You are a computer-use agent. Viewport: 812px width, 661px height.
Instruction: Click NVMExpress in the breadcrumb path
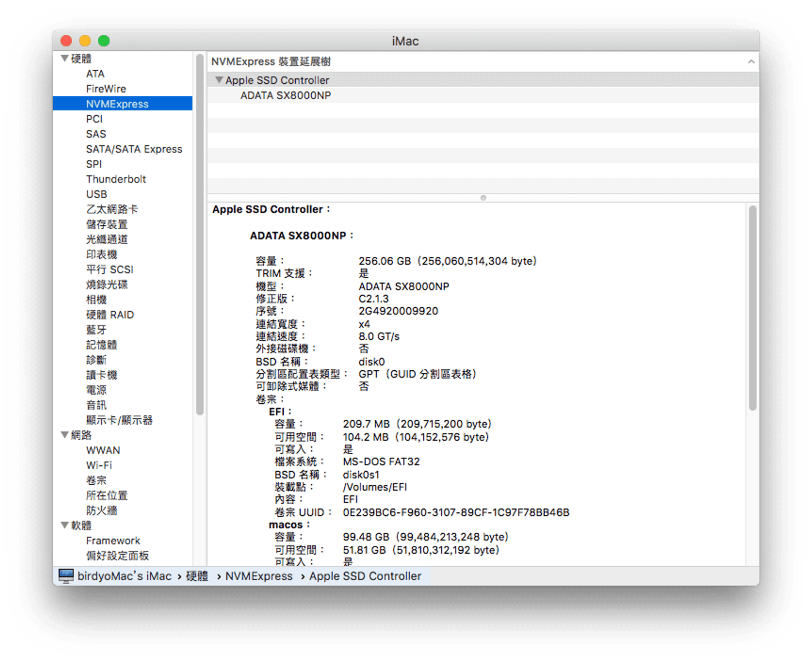tap(258, 576)
